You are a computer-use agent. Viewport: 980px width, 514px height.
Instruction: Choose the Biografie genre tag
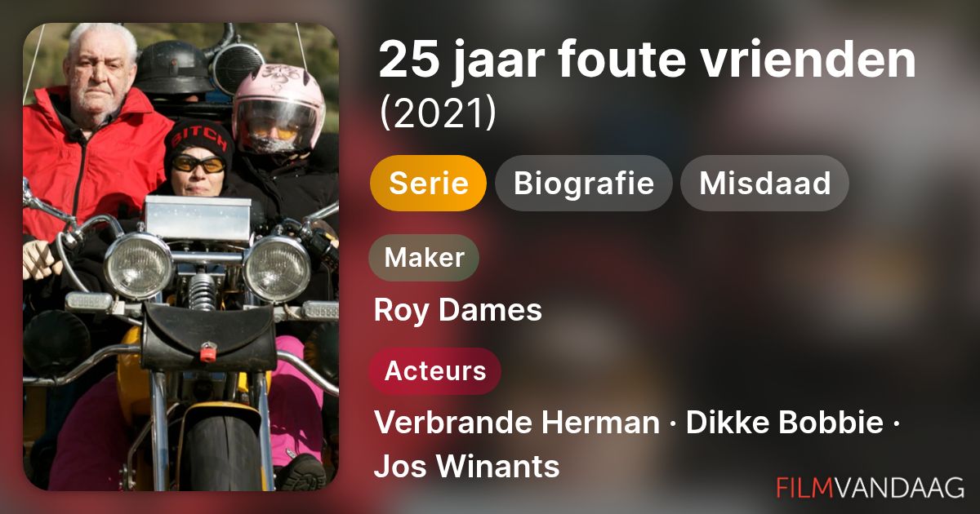coord(583,184)
